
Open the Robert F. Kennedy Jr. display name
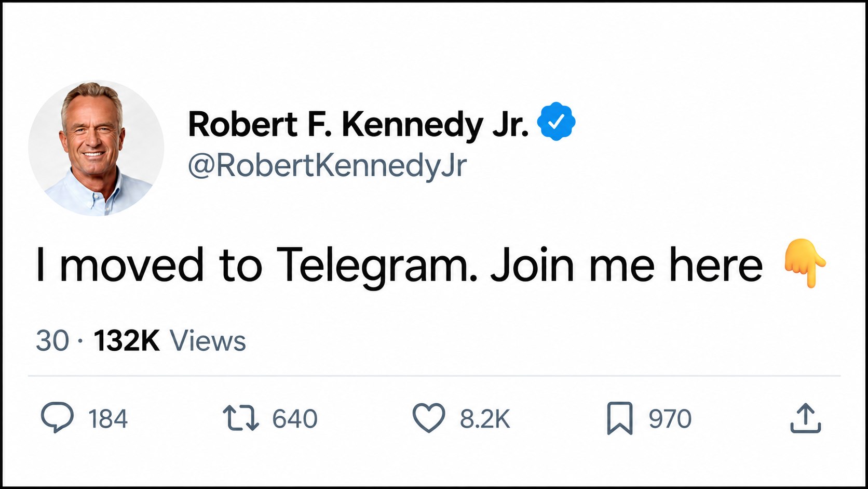(358, 125)
